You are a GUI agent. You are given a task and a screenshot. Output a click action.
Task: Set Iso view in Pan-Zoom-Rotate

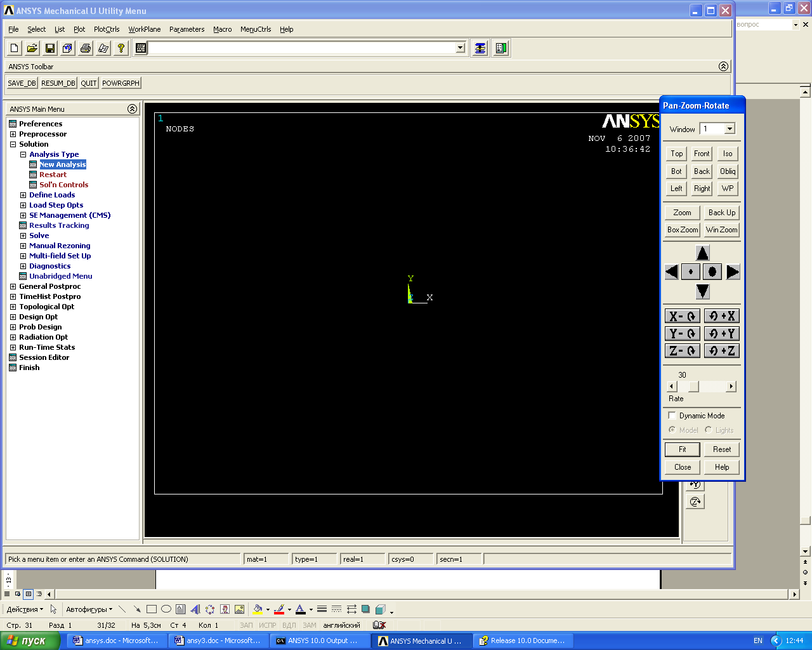(728, 154)
